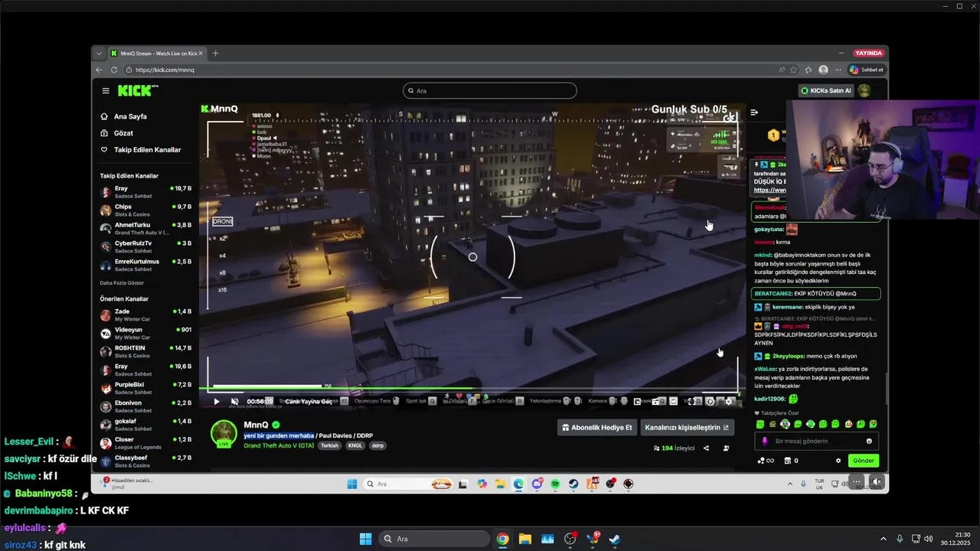
Task: Click the KICKs Satın Al button
Action: point(826,90)
